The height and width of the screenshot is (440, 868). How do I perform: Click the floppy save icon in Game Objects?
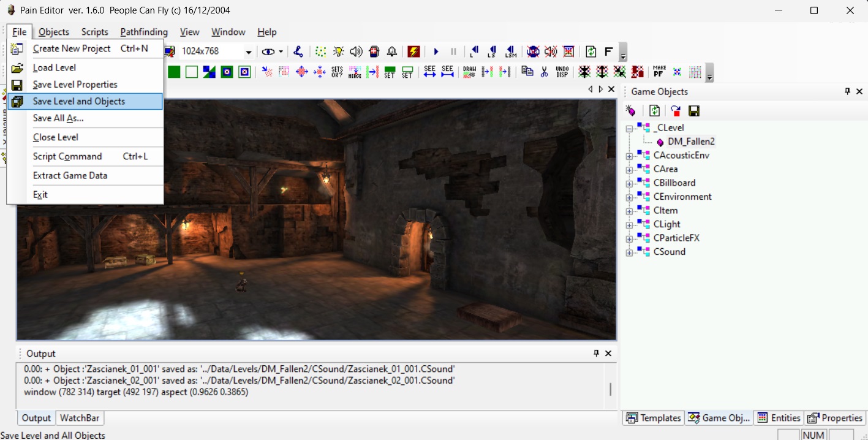point(694,111)
